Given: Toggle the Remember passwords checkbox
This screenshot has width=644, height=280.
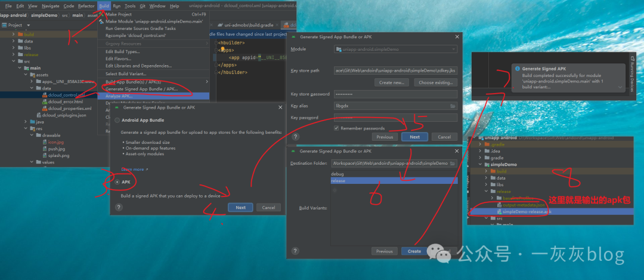Looking at the screenshot, I should 337,128.
